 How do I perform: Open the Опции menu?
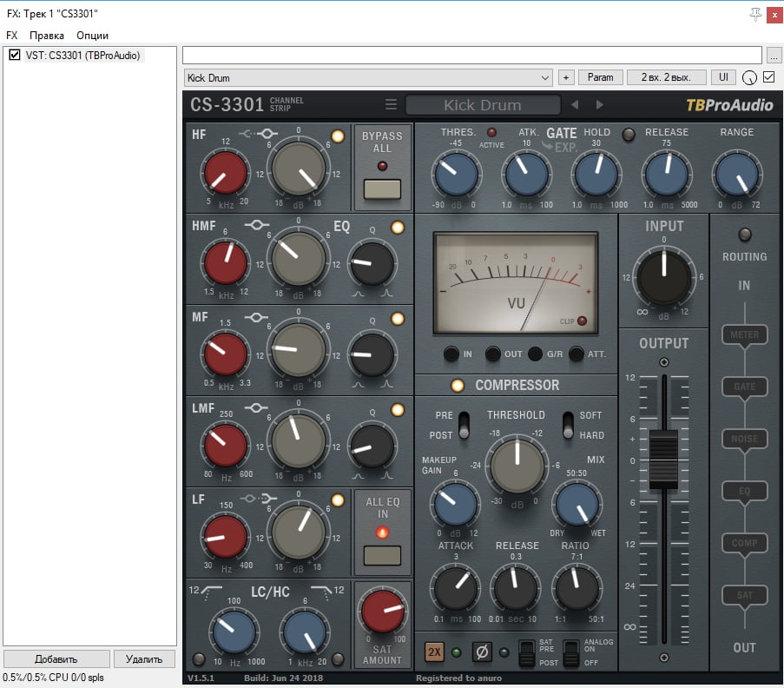pos(92,36)
